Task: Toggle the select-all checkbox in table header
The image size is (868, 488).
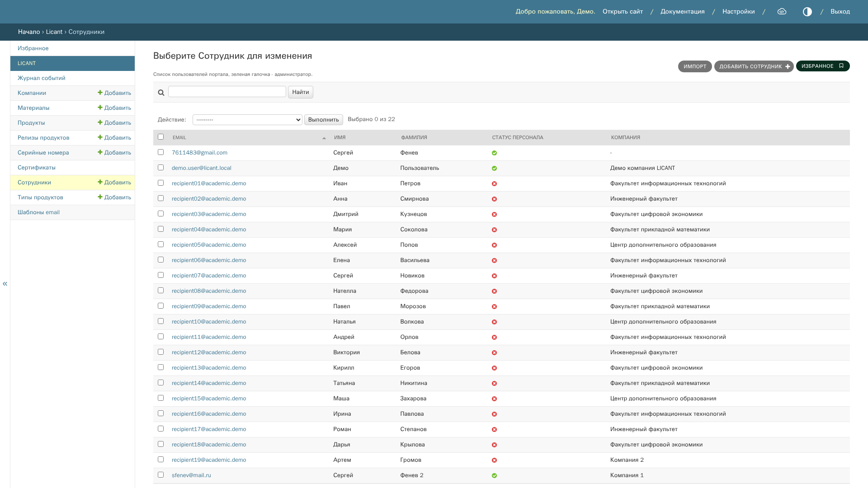Action: point(160,137)
